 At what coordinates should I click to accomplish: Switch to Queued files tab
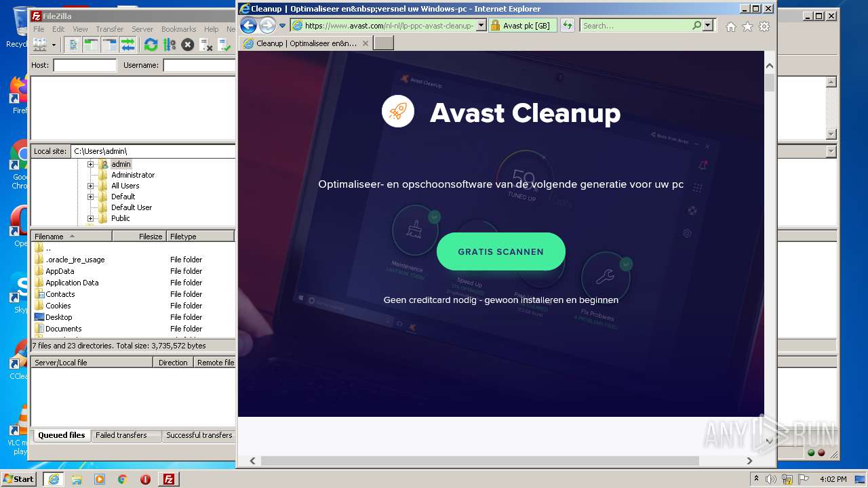(x=62, y=435)
